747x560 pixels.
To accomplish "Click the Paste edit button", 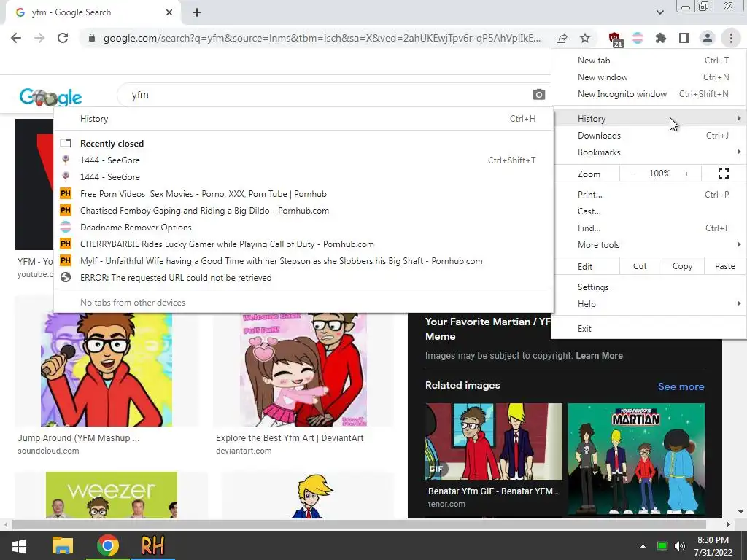I will [724, 266].
